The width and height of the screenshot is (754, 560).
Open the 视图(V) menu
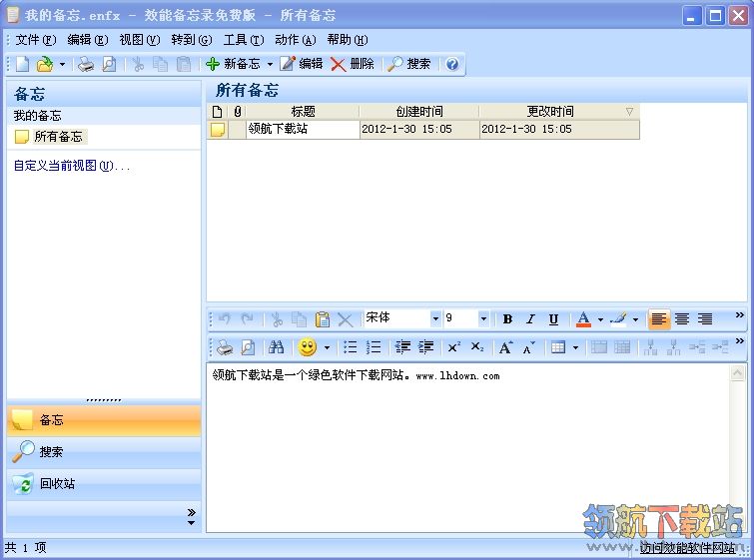tap(140, 40)
